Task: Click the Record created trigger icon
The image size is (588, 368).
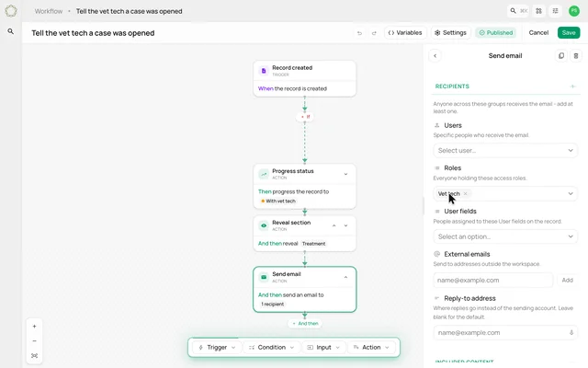Action: [x=264, y=71]
